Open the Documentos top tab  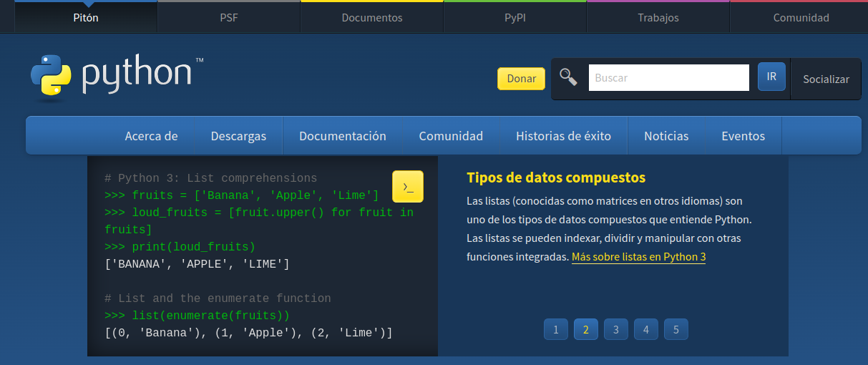(372, 18)
